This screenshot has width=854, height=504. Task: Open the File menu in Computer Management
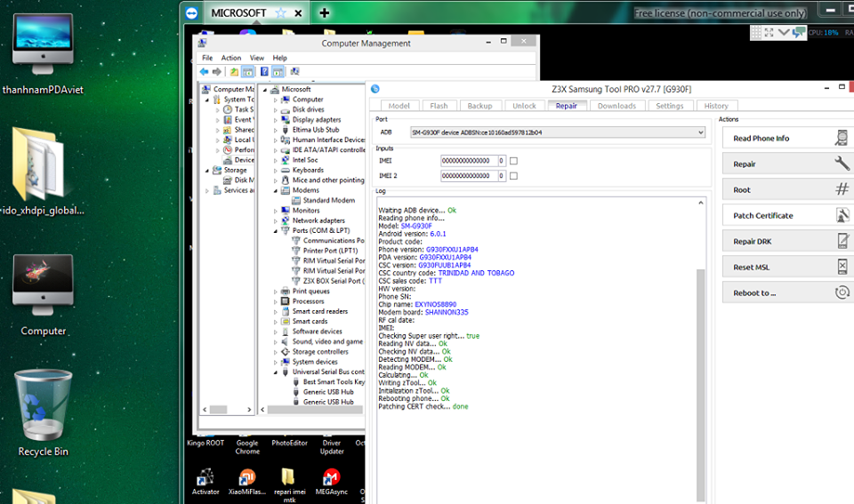click(207, 58)
